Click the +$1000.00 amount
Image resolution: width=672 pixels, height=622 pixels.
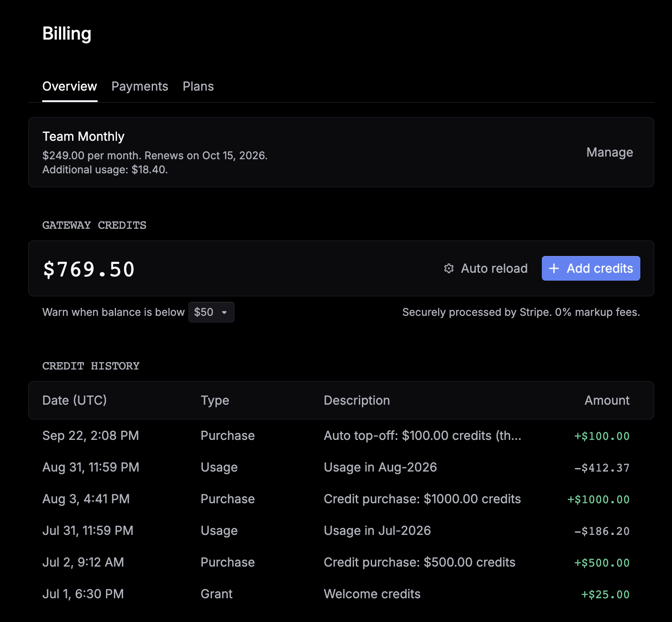(x=598, y=500)
